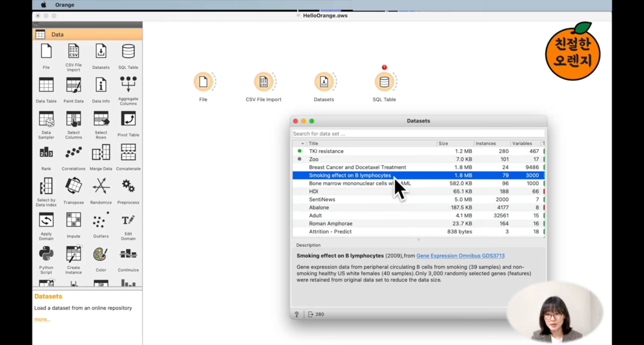This screenshot has height=345, width=644.
Task: Select the Data Table widget
Action: [x=46, y=90]
